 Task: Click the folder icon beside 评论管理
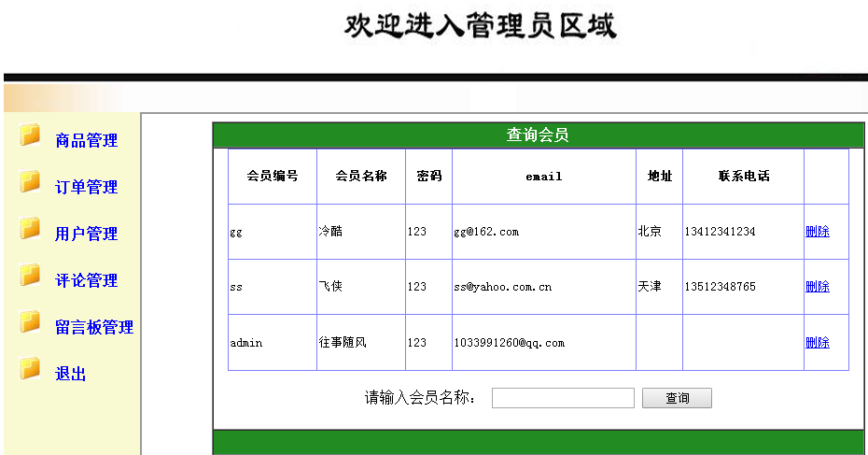pyautogui.click(x=30, y=275)
